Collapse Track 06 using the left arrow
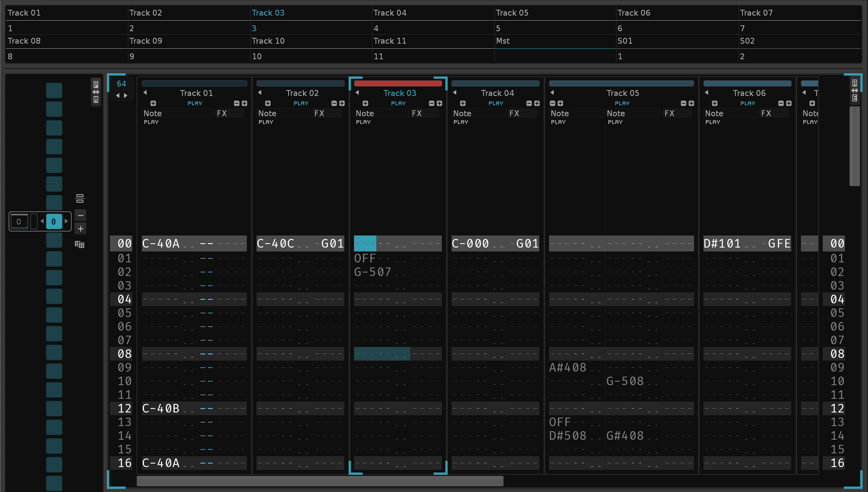868x492 pixels. (x=707, y=93)
